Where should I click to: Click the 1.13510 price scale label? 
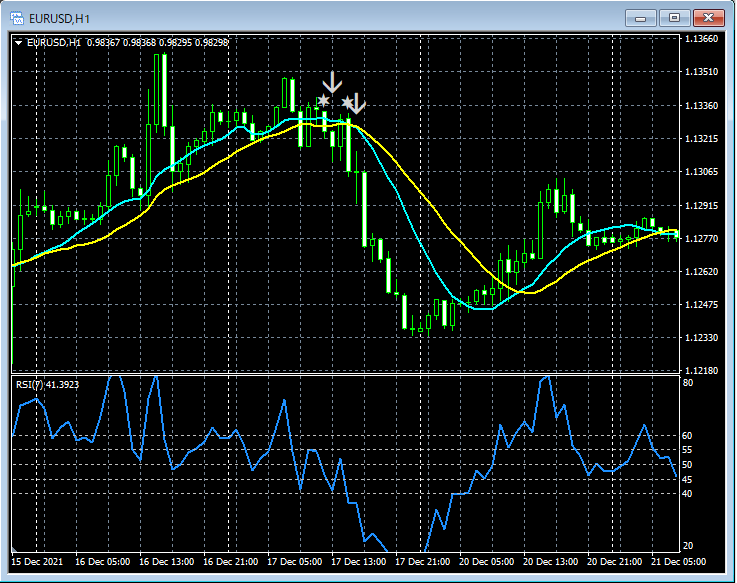[702, 71]
